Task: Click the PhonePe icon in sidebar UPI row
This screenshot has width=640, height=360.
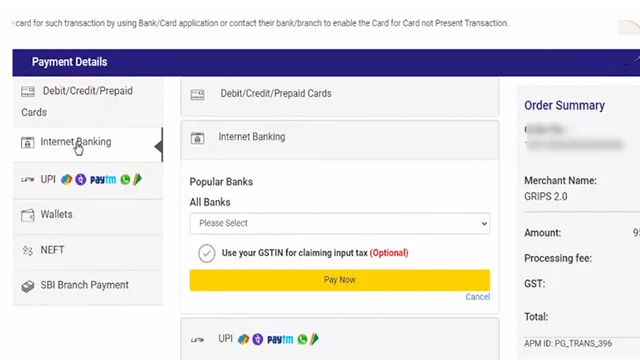Action: 81,180
